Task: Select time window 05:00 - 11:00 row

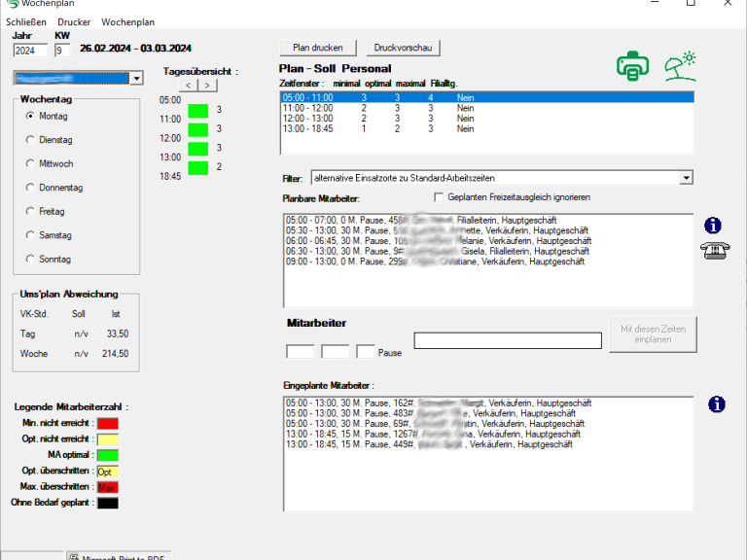Action: [487, 97]
